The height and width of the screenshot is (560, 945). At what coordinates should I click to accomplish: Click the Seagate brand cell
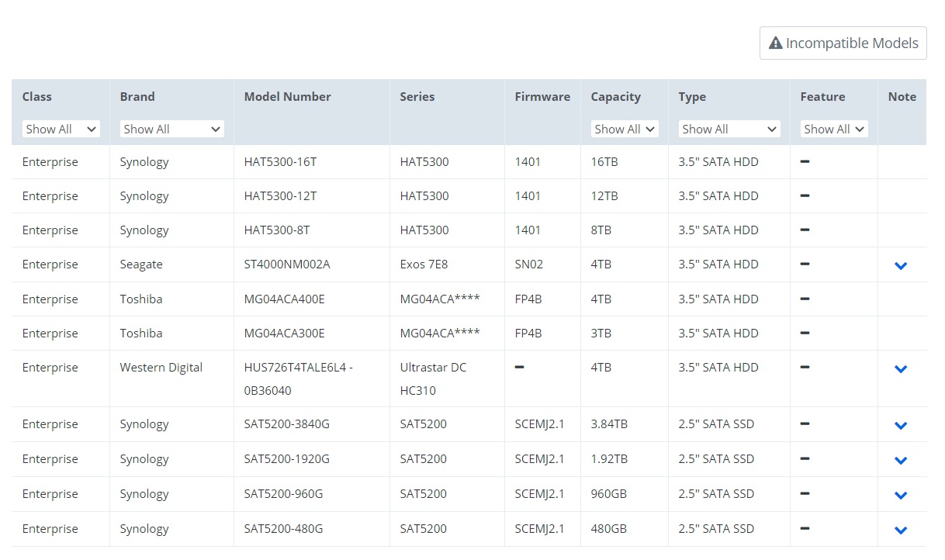[141, 264]
